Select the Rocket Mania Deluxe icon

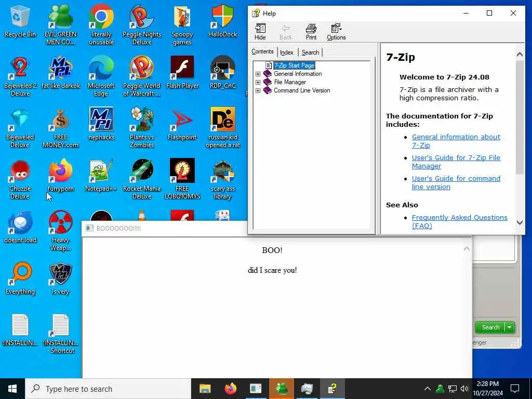(x=142, y=179)
